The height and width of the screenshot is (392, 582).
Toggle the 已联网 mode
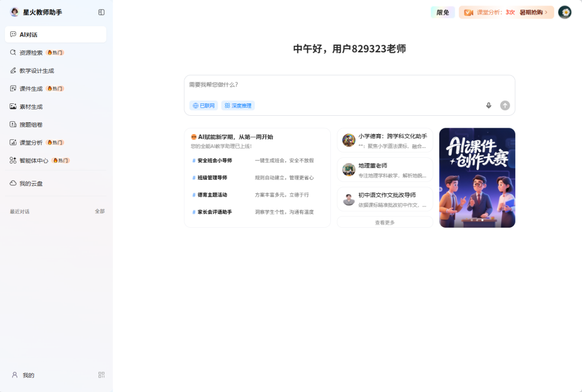coord(203,106)
